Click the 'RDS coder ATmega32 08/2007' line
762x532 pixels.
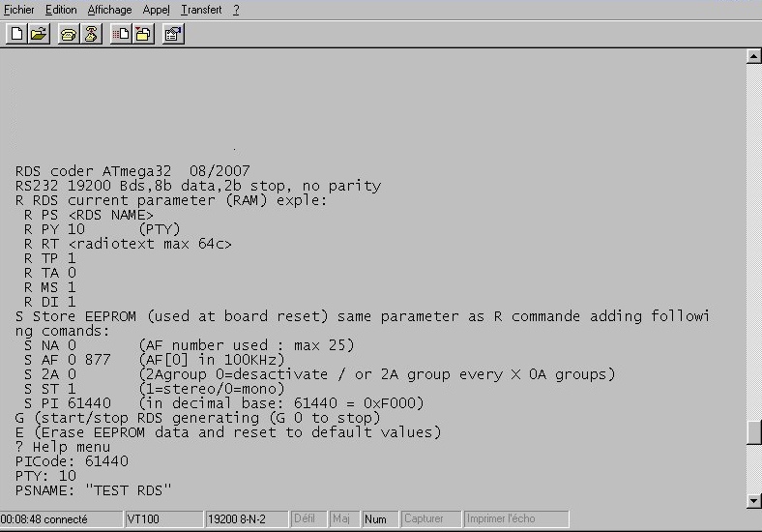point(132,171)
